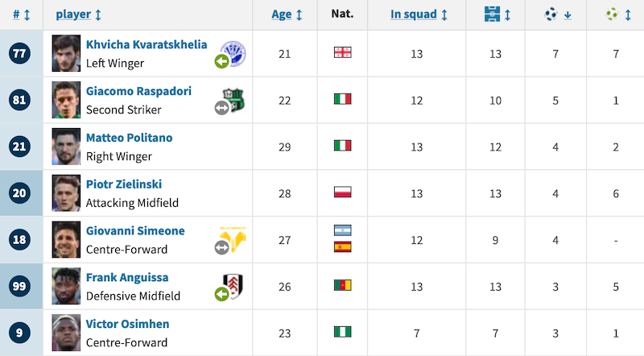Image resolution: width=644 pixels, height=356 pixels.
Task: Click Nigeria flag in Osimhen's row
Action: point(343,332)
